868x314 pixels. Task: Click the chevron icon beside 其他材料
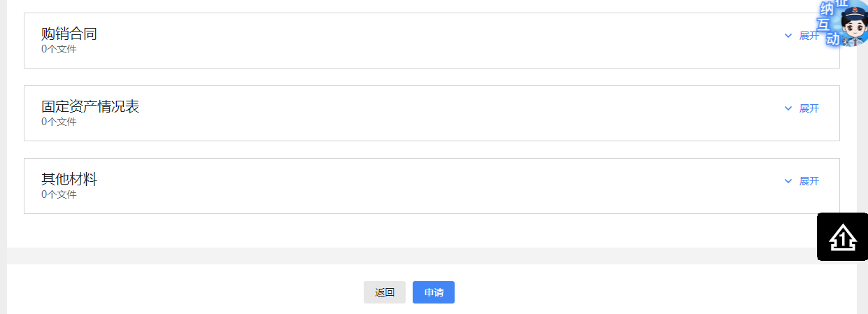click(788, 181)
